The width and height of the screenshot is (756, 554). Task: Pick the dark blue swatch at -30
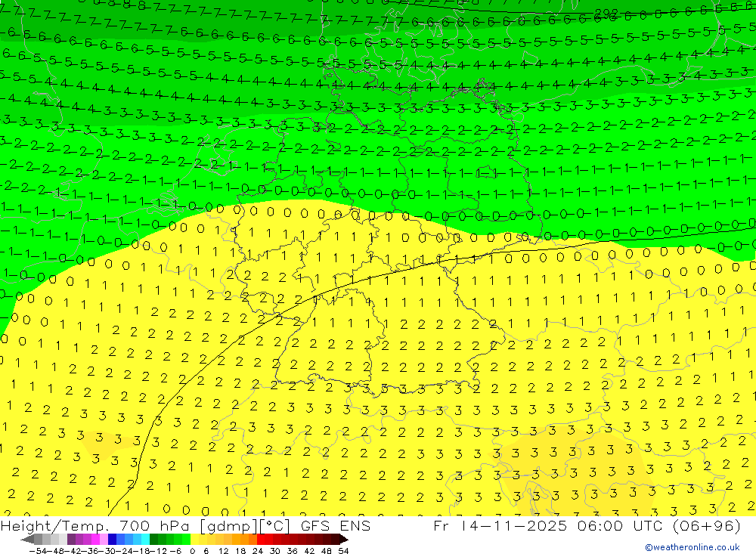tap(113, 540)
